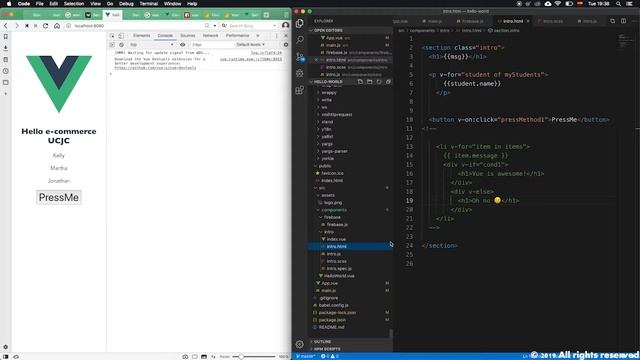Open the github vue-devtools link in console

pos(155,68)
